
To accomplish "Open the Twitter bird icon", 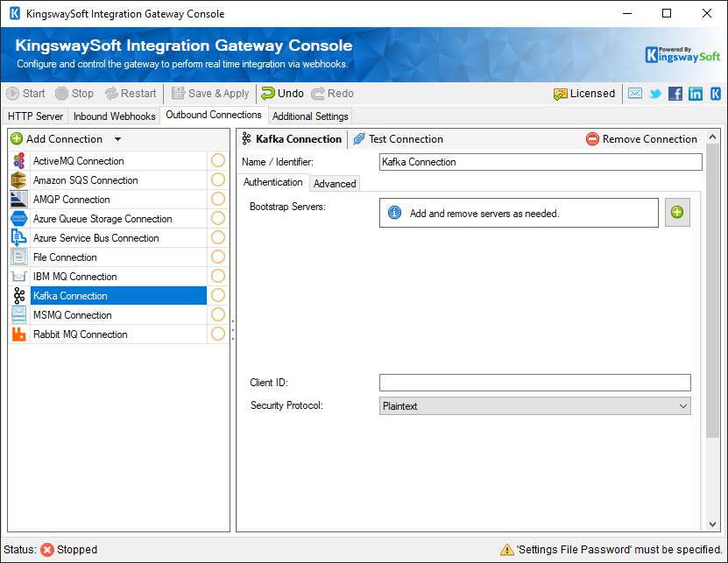I will point(655,94).
